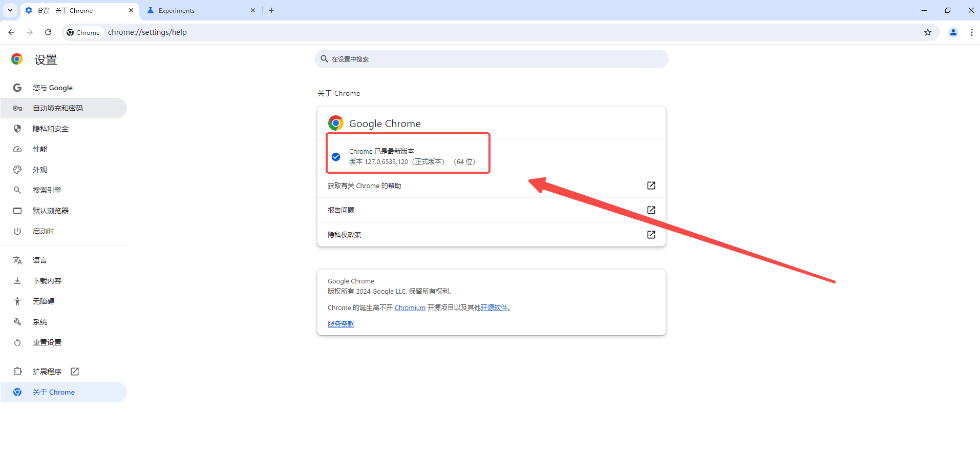Click the 在设置中搜索 search field
This screenshot has width=980, height=472.
point(492,59)
